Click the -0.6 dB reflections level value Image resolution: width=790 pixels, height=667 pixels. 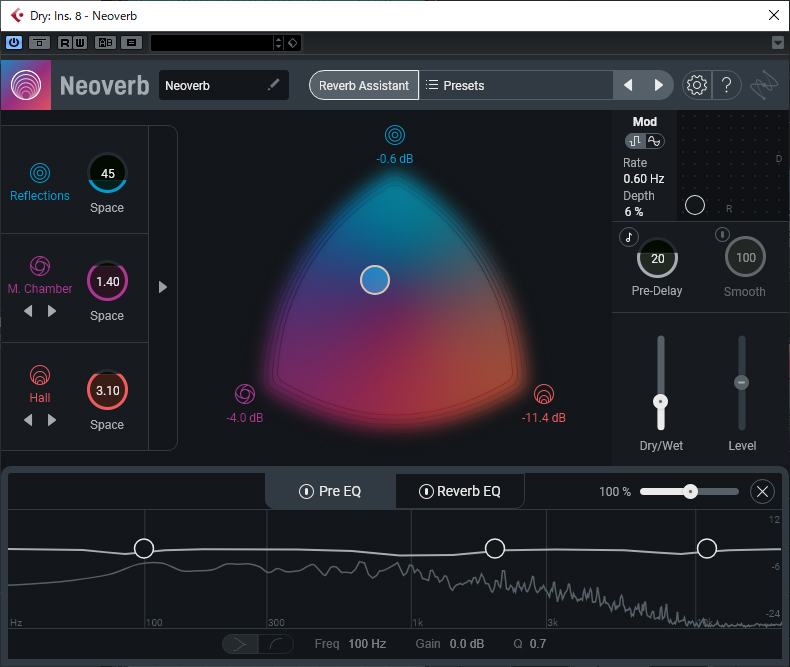tap(394, 159)
